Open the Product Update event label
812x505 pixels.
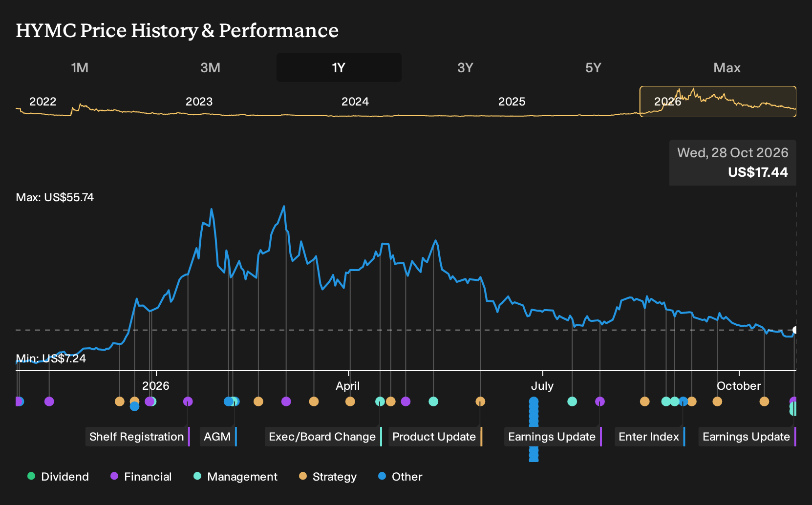click(435, 437)
